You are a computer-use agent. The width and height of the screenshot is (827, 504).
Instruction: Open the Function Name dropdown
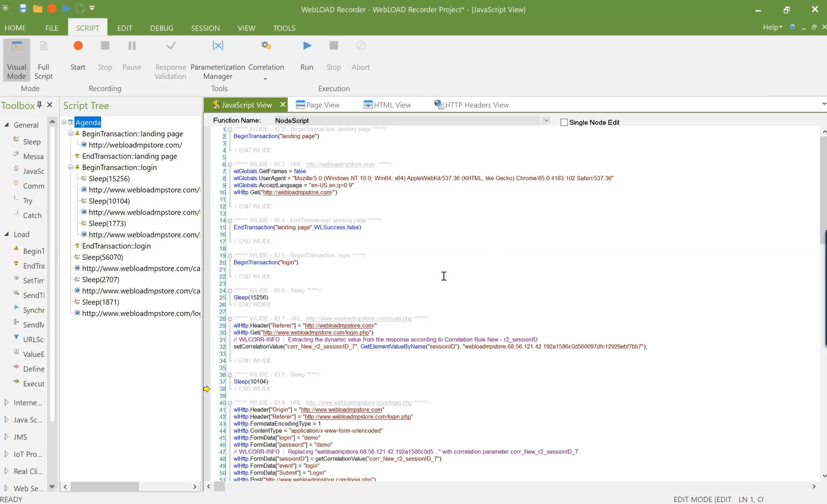pyautogui.click(x=546, y=121)
